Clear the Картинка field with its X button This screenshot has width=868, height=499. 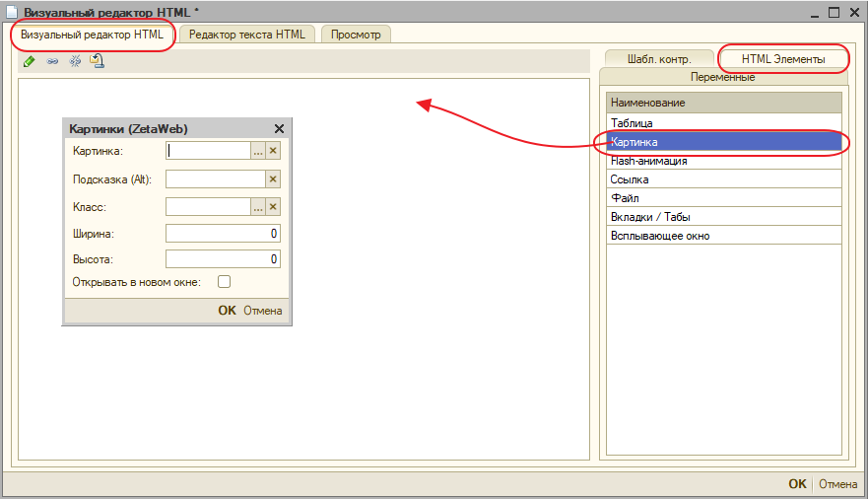coord(273,151)
